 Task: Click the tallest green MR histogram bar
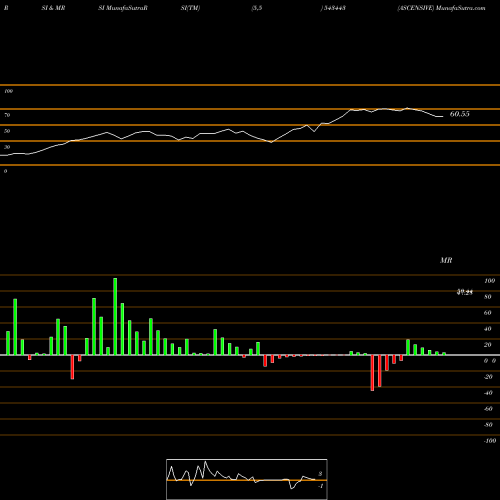[115, 316]
